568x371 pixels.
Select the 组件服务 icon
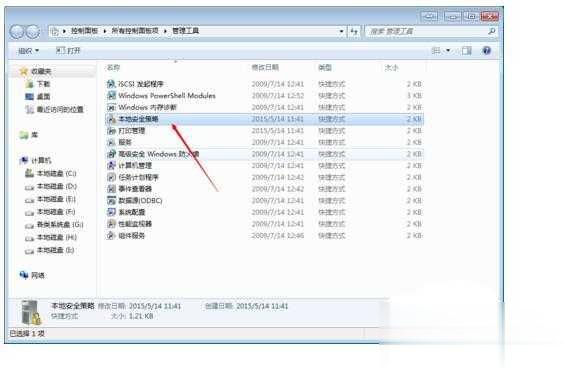[111, 235]
